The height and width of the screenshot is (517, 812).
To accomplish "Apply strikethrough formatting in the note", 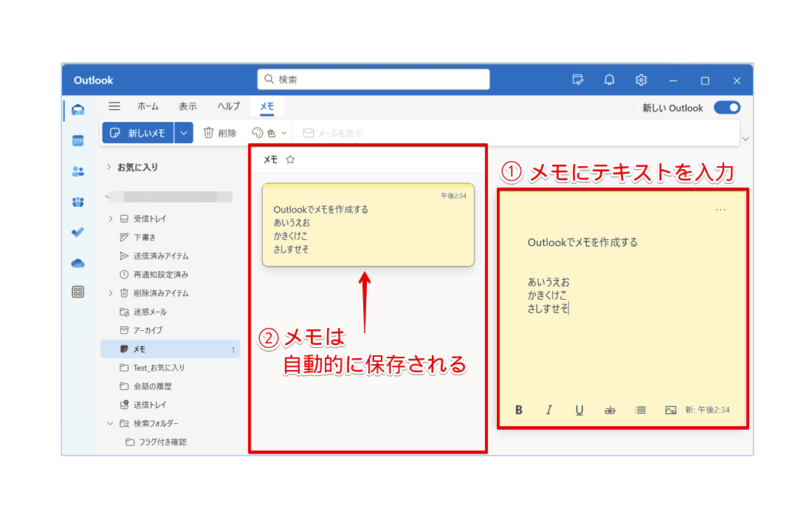I will (x=610, y=410).
